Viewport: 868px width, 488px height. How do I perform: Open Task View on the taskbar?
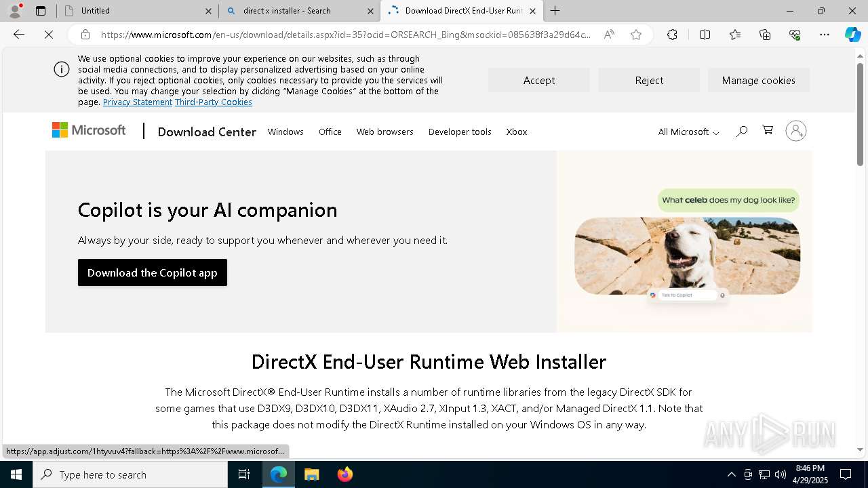point(244,474)
